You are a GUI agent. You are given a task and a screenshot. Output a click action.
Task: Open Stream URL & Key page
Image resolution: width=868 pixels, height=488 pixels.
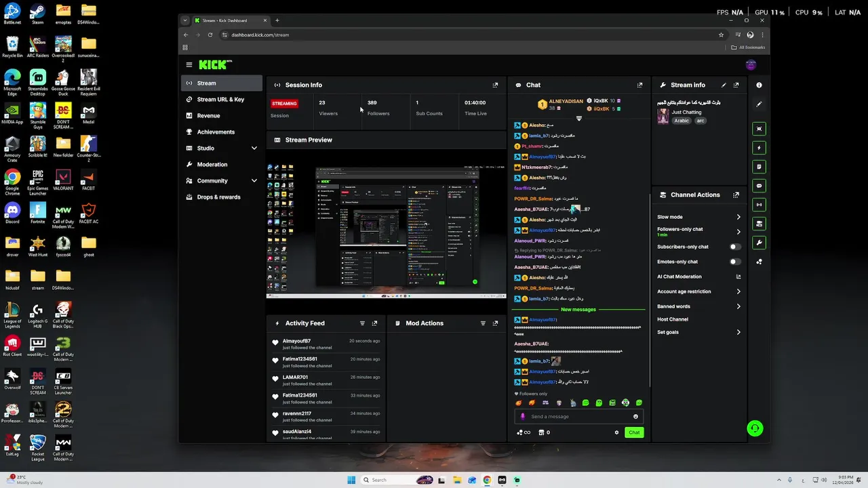pos(221,100)
